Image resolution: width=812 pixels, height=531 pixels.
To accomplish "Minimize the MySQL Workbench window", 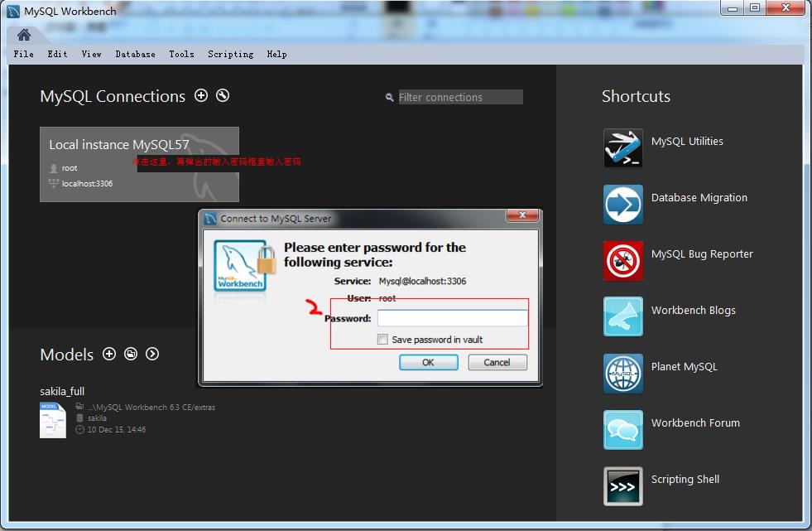I will point(733,7).
